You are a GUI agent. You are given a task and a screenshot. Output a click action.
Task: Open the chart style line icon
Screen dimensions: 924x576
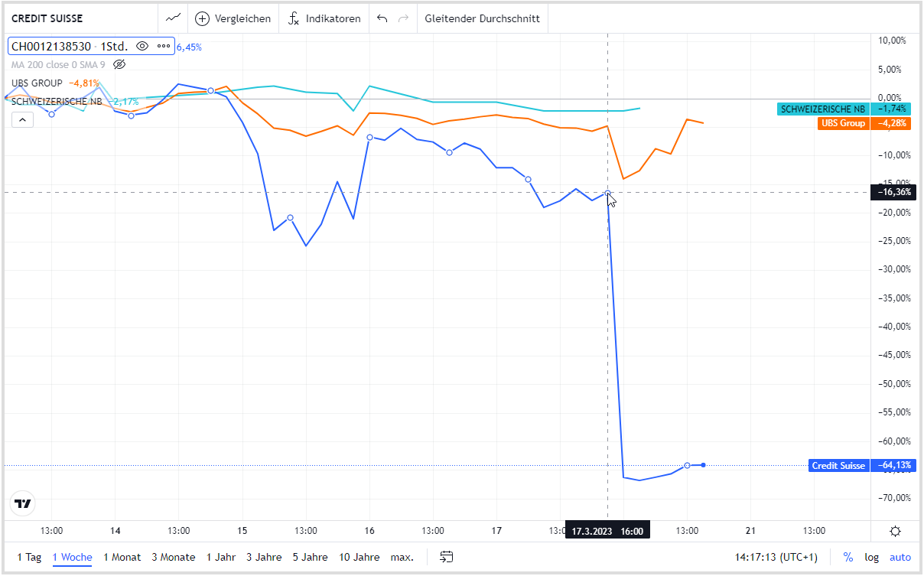(173, 18)
